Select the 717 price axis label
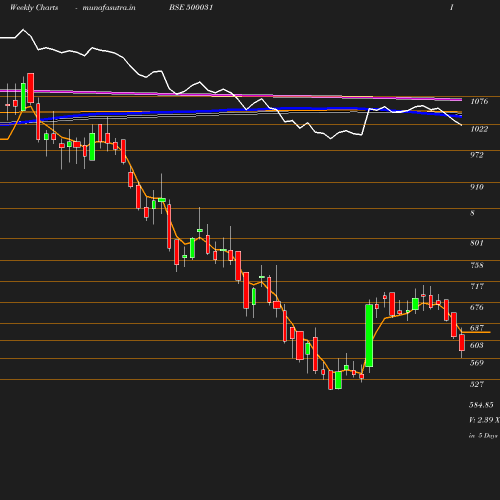 (477, 286)
